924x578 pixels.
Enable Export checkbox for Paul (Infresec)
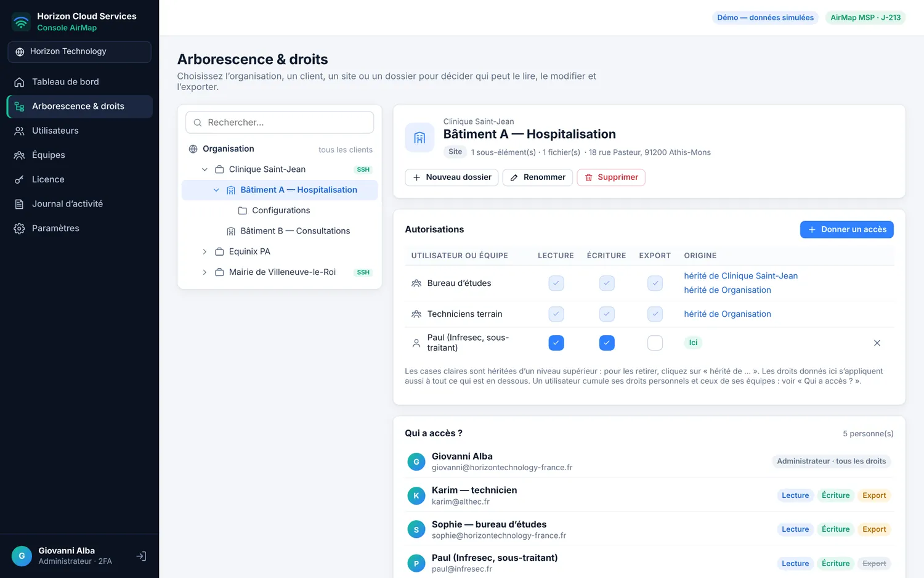coord(655,343)
